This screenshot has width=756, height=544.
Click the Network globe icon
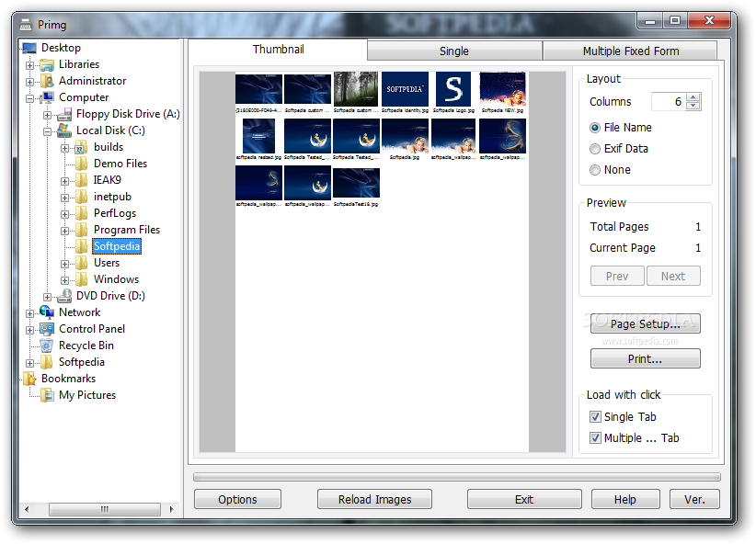(47, 312)
